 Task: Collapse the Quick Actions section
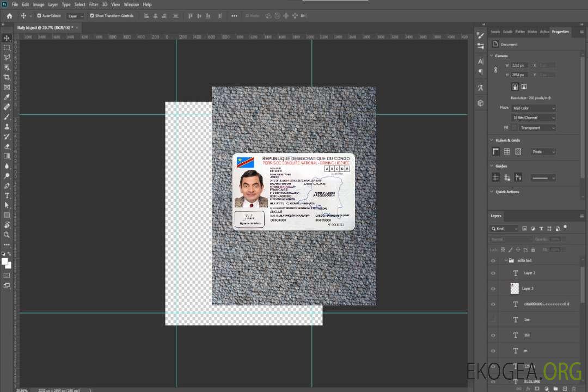[492, 192]
